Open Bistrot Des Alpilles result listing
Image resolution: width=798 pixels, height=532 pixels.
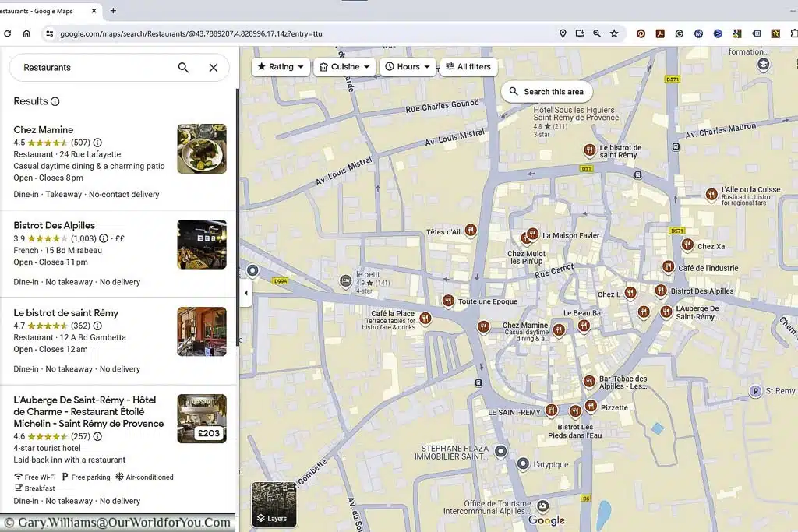pyautogui.click(x=118, y=254)
